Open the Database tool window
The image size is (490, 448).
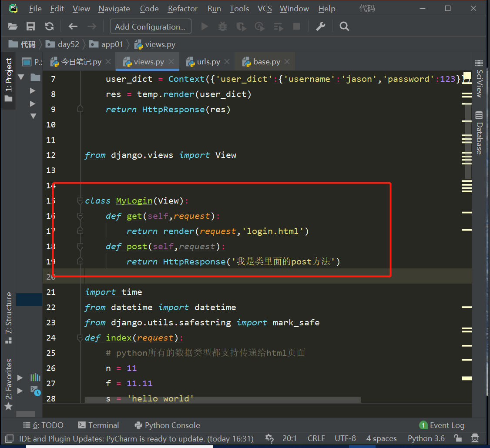[479, 132]
